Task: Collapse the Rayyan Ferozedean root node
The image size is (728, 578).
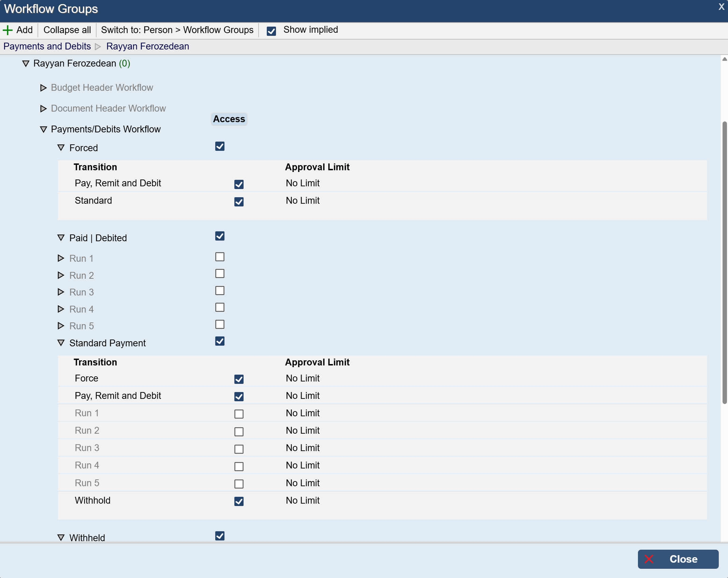Action: point(26,63)
